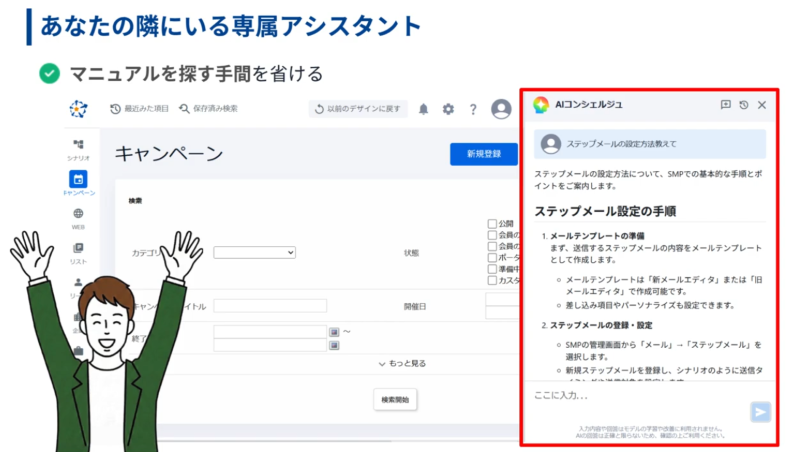
Task: Click the ステップメールの設定方法教えて message bubble
Action: [650, 144]
